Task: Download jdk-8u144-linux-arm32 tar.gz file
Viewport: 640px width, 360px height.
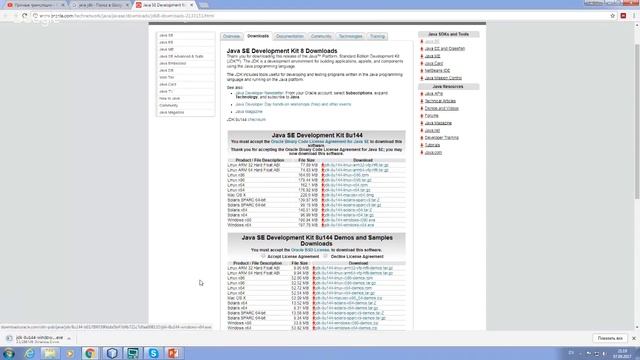Action: pyautogui.click(x=356, y=165)
